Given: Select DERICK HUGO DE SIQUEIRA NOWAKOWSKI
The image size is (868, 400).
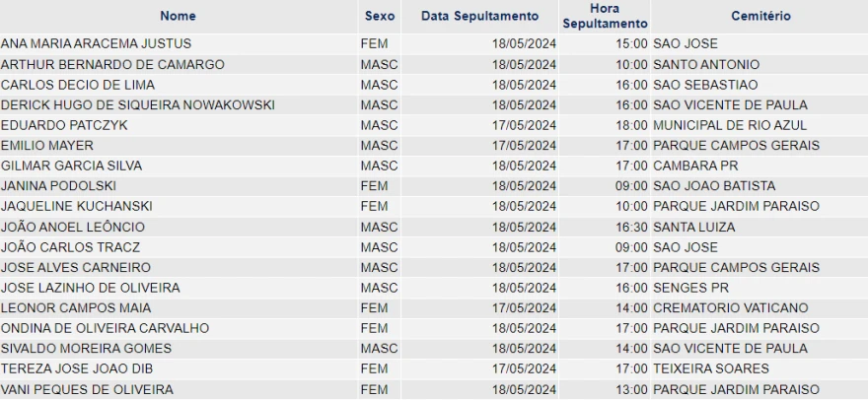Looking at the screenshot, I should [137, 105].
